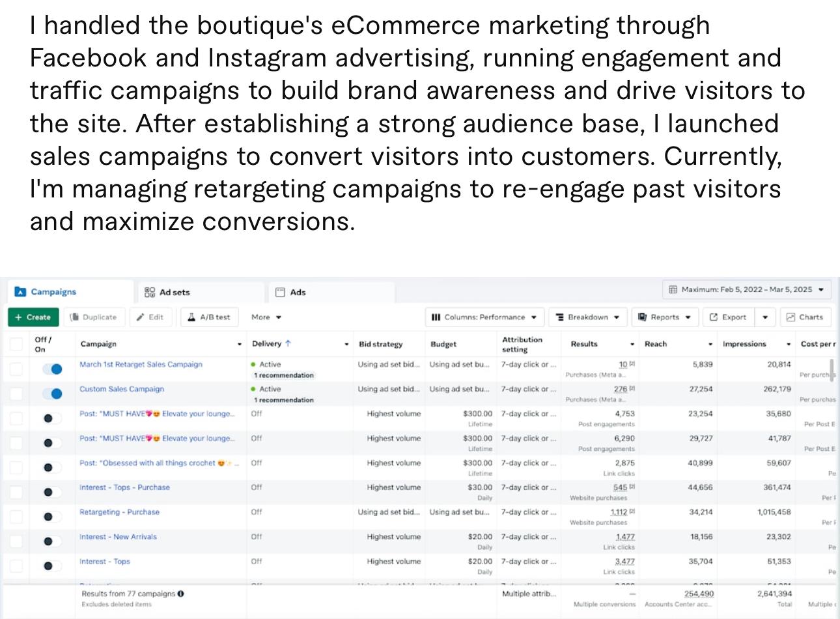Click the Duplicate copy button
Image resolution: width=840 pixels, height=619 pixels.
[x=94, y=317]
